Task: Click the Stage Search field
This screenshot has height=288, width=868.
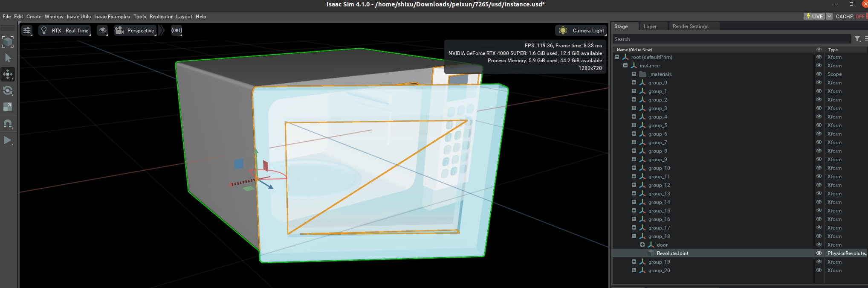Action: pos(732,39)
